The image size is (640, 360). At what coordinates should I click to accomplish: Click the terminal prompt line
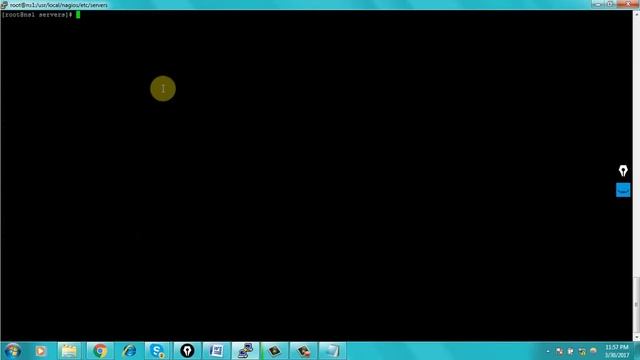pyautogui.click(x=41, y=15)
